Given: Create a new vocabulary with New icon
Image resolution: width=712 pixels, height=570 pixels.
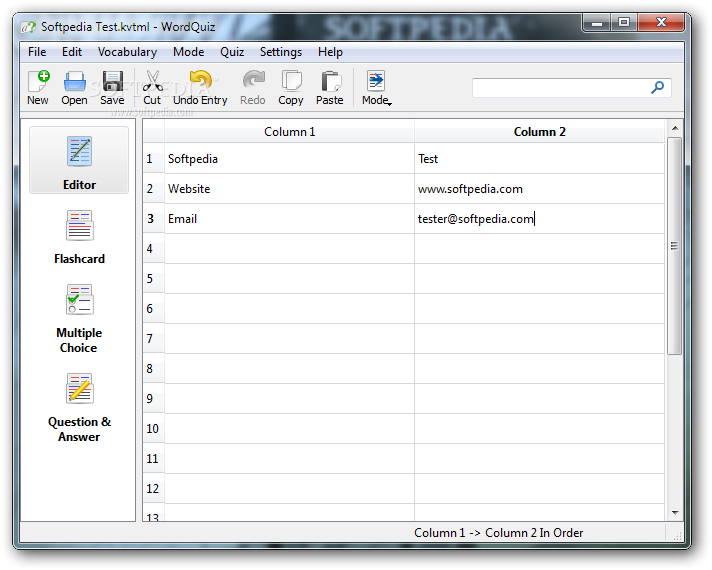Looking at the screenshot, I should click(38, 88).
